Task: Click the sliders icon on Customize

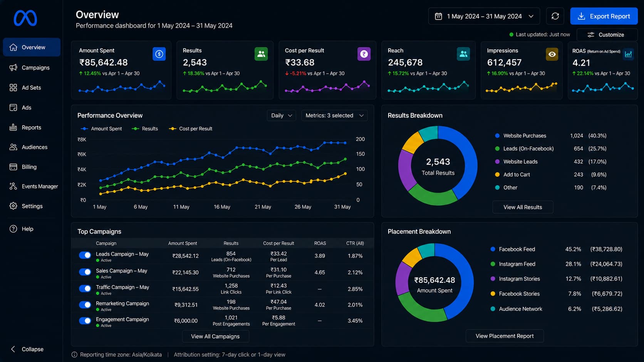Action: point(591,35)
